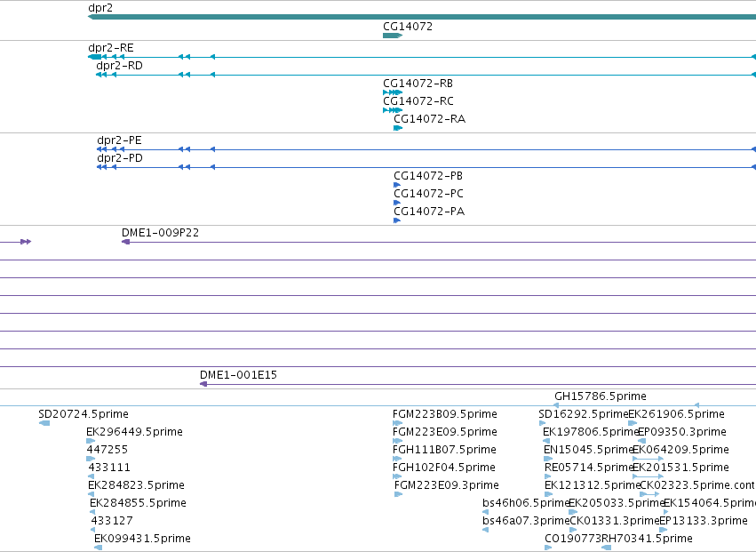
Task: Click the CG14072 gene arrow glyph
Action: click(x=393, y=36)
